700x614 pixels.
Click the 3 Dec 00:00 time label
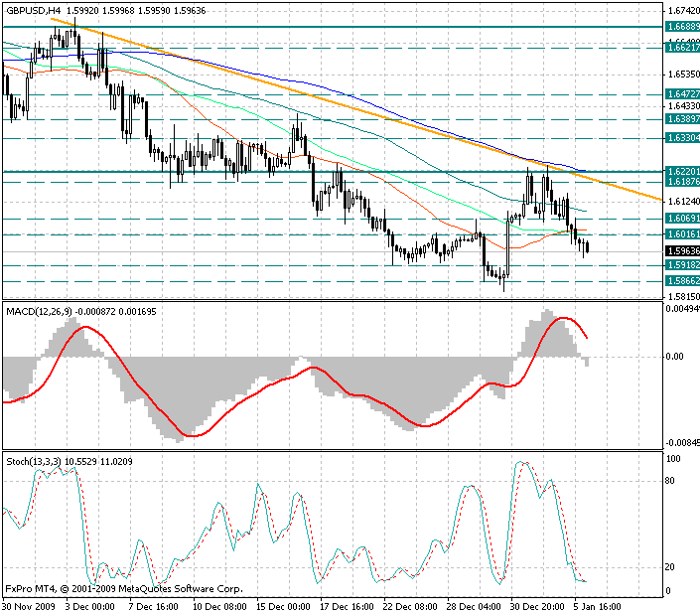(x=89, y=607)
